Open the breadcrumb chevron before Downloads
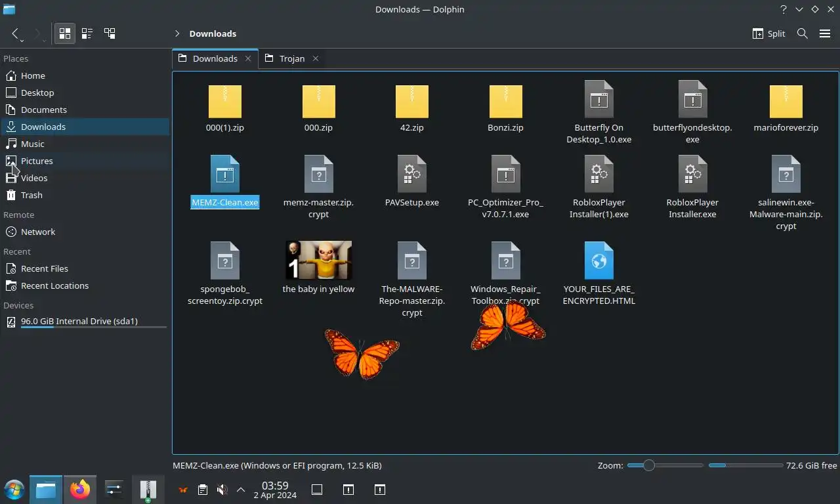This screenshot has width=840, height=504. pos(177,33)
